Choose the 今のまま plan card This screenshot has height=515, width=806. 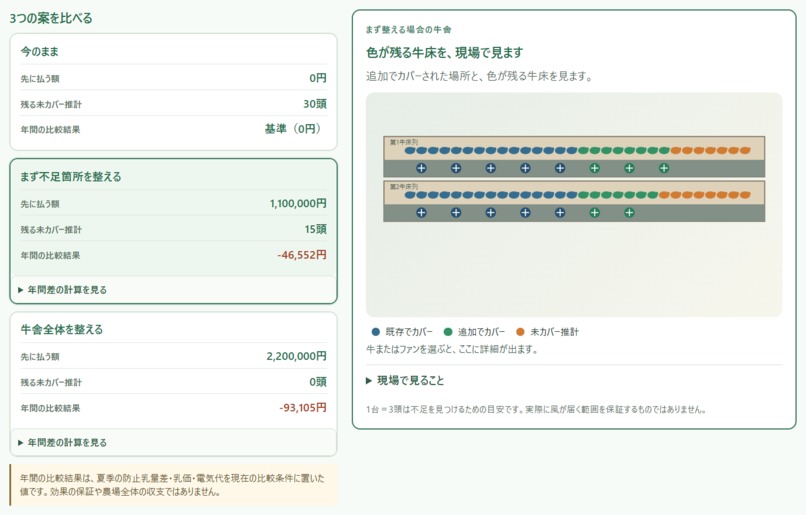tap(173, 92)
